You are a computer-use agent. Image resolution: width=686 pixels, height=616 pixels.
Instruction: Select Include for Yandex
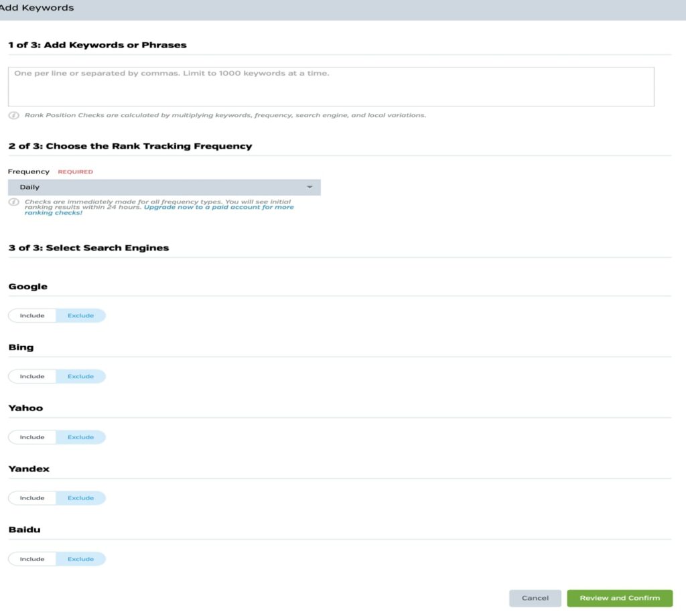[32, 498]
